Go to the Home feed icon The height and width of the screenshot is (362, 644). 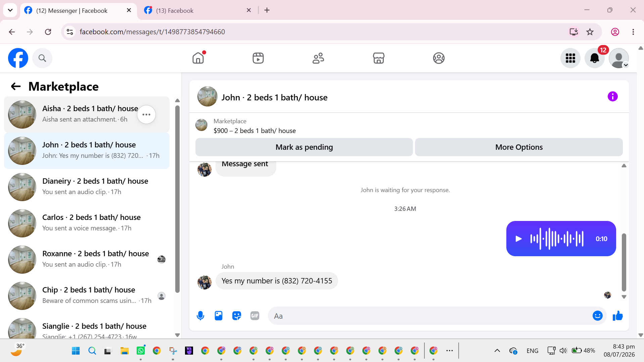(198, 58)
